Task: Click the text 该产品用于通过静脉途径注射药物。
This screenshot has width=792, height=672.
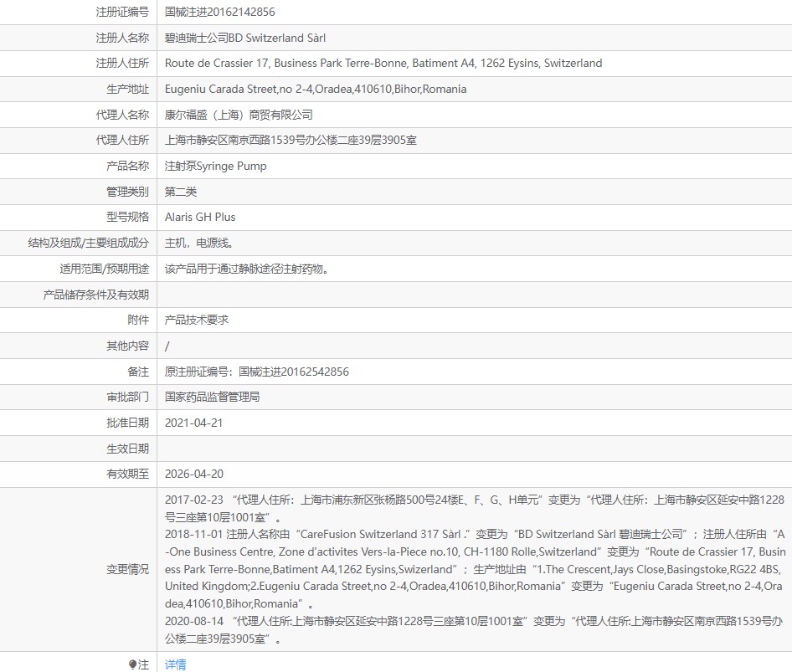Action: [247, 269]
